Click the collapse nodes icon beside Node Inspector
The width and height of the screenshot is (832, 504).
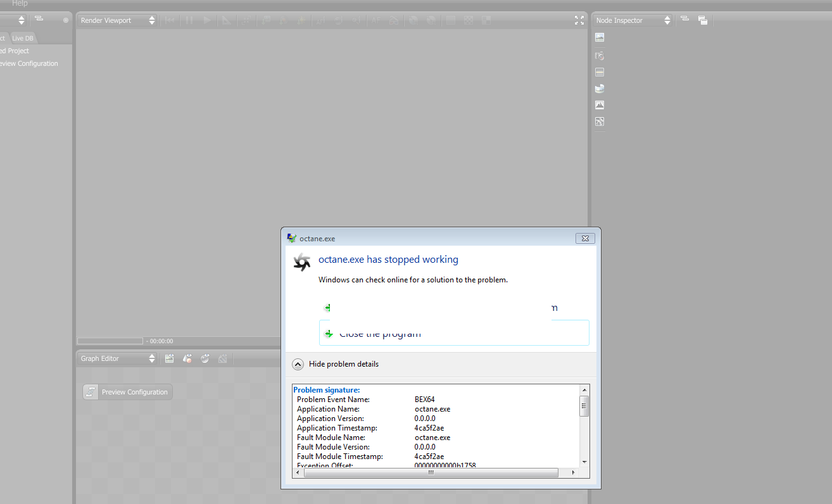tap(684, 20)
